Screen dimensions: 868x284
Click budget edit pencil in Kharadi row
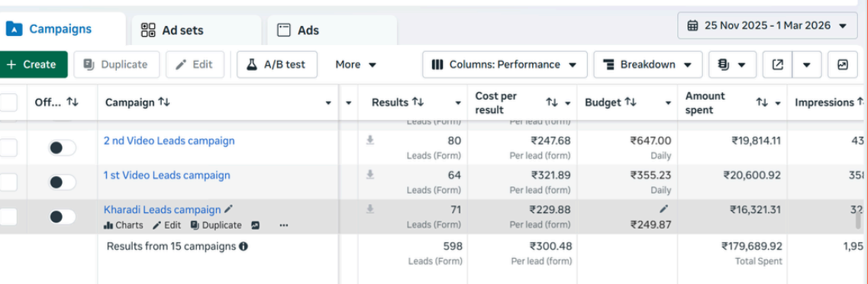tap(664, 208)
